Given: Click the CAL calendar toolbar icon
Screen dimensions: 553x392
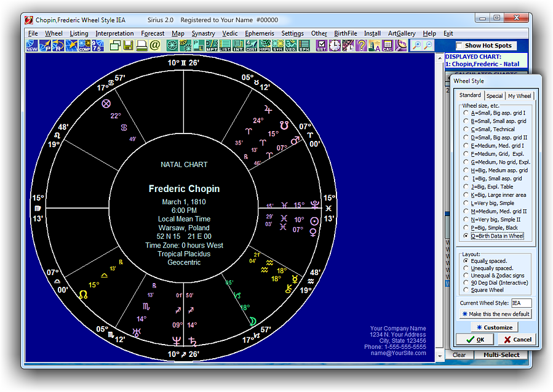Looking at the screenshot, I should click(388, 46).
